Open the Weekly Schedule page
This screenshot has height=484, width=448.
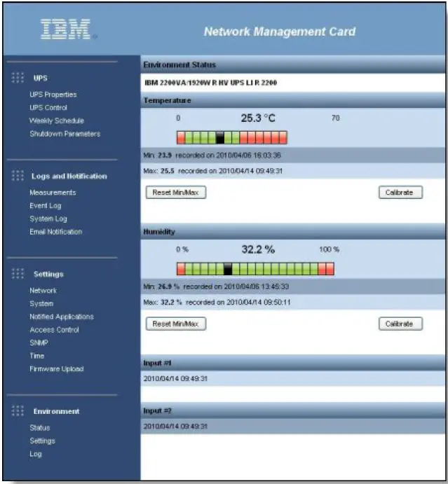[57, 120]
